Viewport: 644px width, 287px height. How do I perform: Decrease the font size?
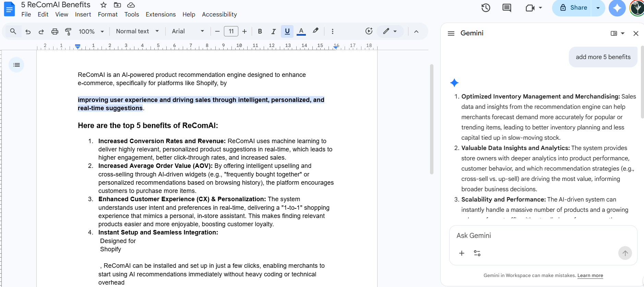coord(217,31)
